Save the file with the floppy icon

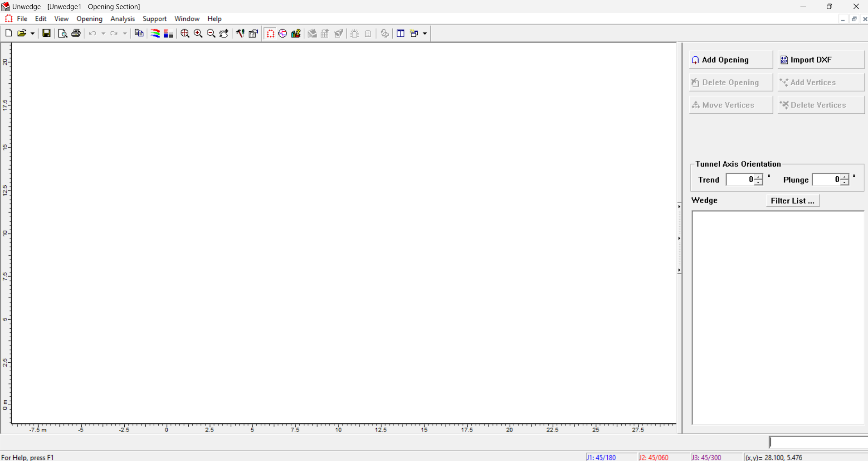click(46, 33)
